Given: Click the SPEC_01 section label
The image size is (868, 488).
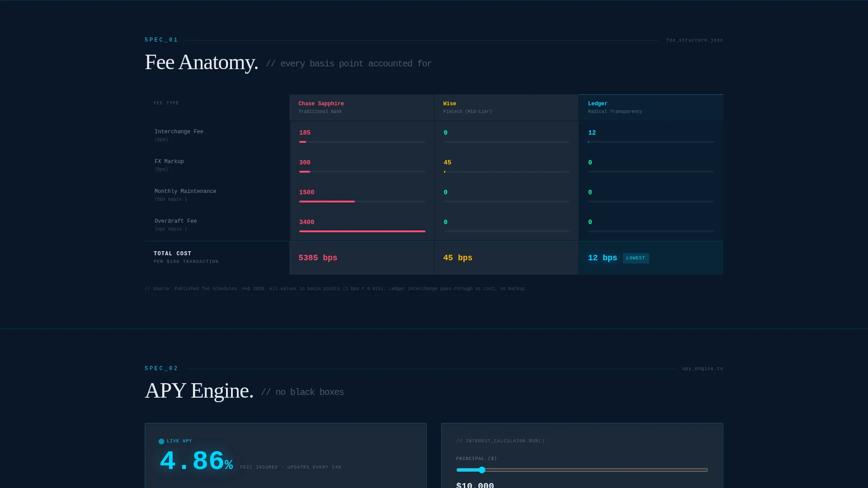Looking at the screenshot, I should click(161, 40).
